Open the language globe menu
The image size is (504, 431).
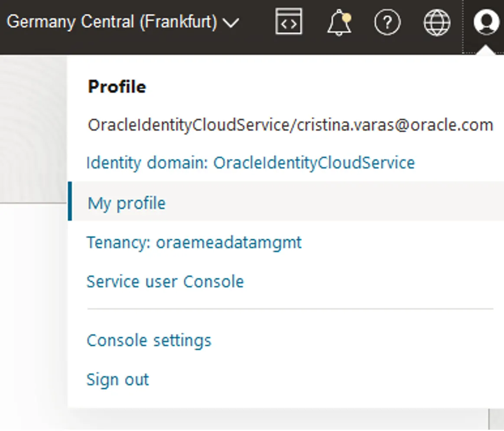pyautogui.click(x=436, y=22)
